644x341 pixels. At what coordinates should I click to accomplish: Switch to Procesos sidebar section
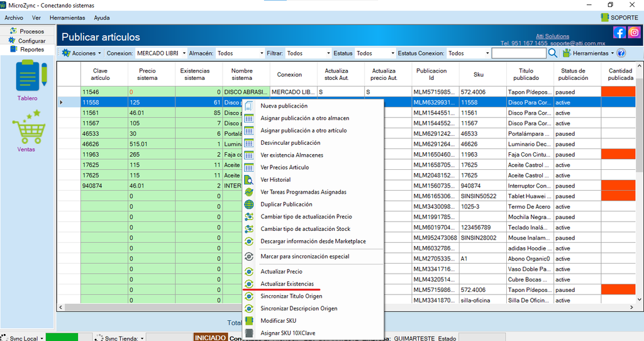tap(27, 31)
